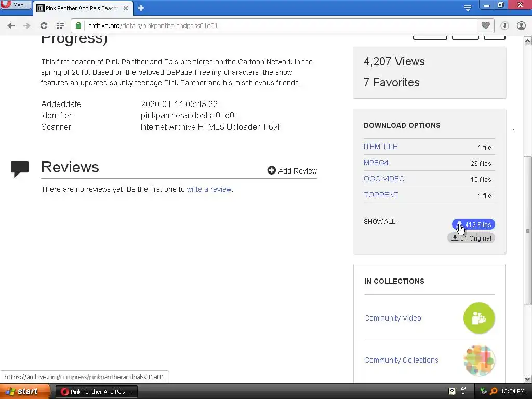Click the 10 files count text
The image size is (532, 399).
(481, 179)
